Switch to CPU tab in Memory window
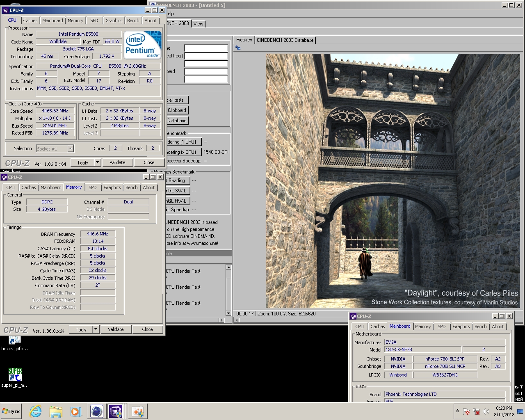The height and width of the screenshot is (420, 525). [x=11, y=187]
